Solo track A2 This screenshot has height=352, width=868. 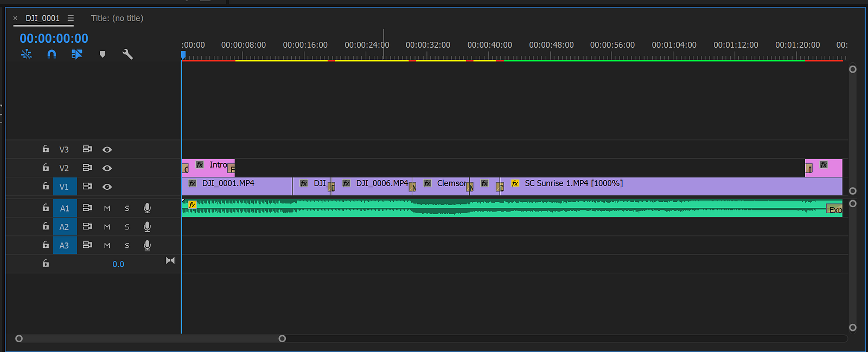[x=127, y=227]
